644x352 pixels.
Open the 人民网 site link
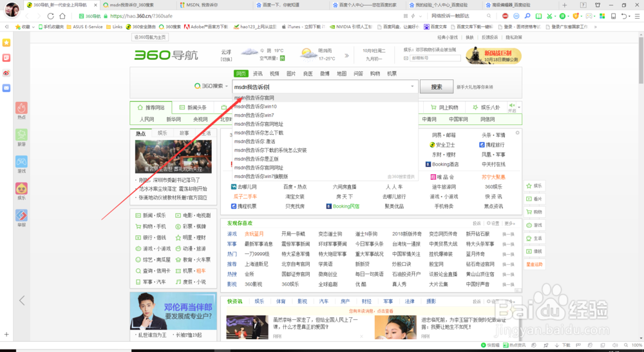point(147,119)
